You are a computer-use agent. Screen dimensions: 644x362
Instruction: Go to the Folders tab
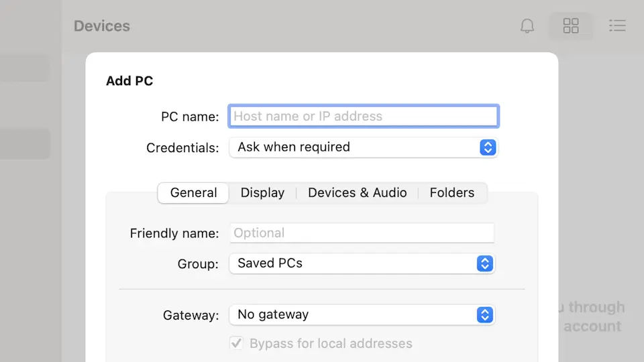451,193
